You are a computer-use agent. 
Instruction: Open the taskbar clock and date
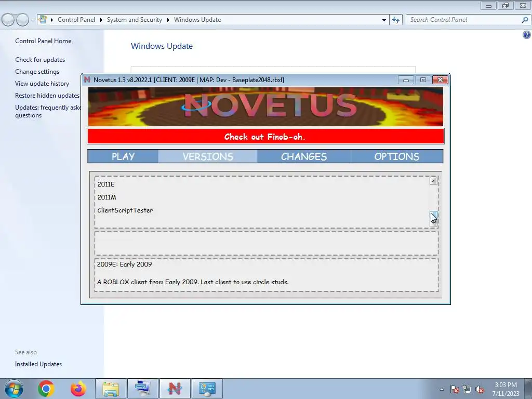506,389
